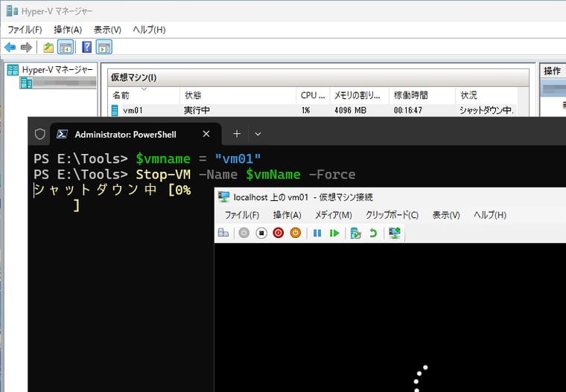Viewport: 566px width, 392px height.
Task: Click the Back arrow in Hyper-V Manager toolbar
Action: click(x=10, y=48)
